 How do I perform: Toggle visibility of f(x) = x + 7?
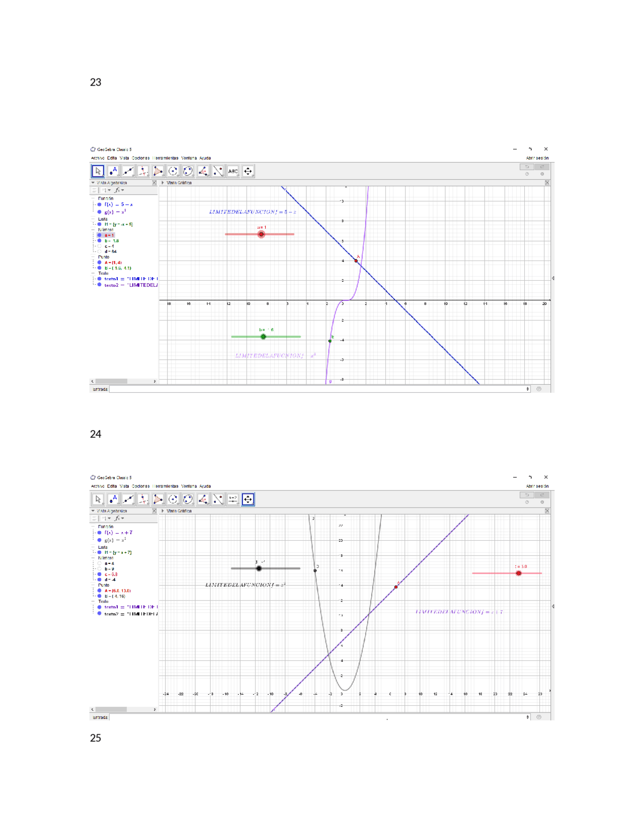coord(100,533)
